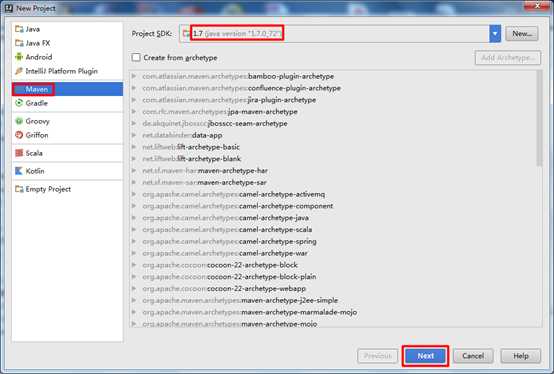Expand the jbosscc-seam-archetype entry
Screen dimensions: 554x374
click(134, 123)
